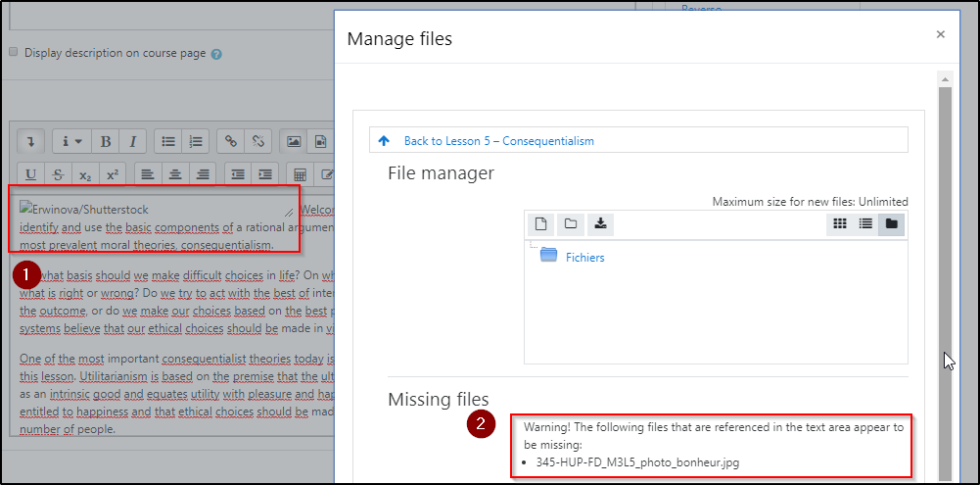980x485 pixels.
Task: Collapse the editor toolbar with toggle arrow
Action: point(31,141)
